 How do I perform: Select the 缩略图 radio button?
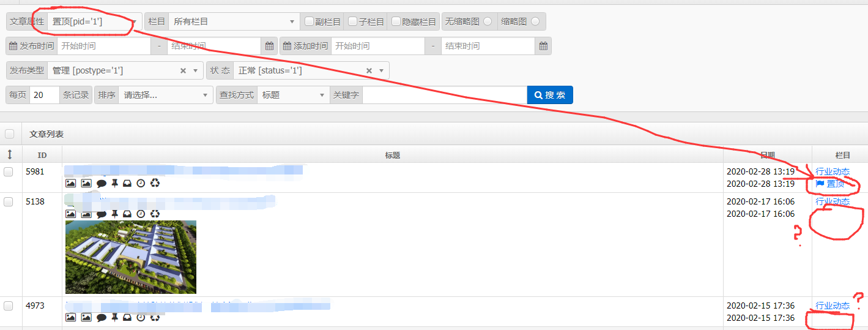[x=535, y=21]
